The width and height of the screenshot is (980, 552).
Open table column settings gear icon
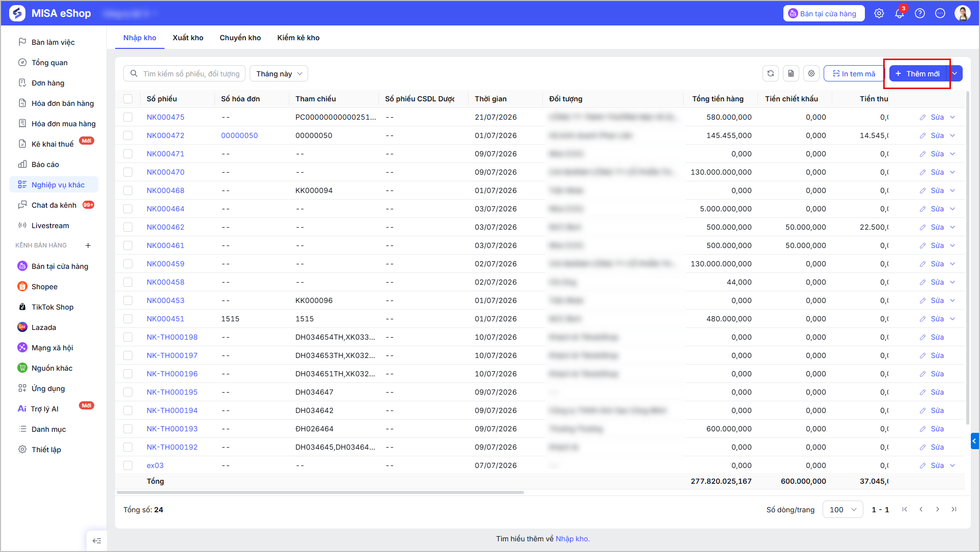click(811, 73)
